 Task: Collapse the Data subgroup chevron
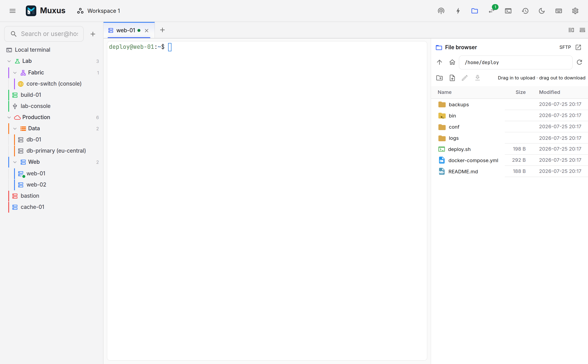pos(15,129)
